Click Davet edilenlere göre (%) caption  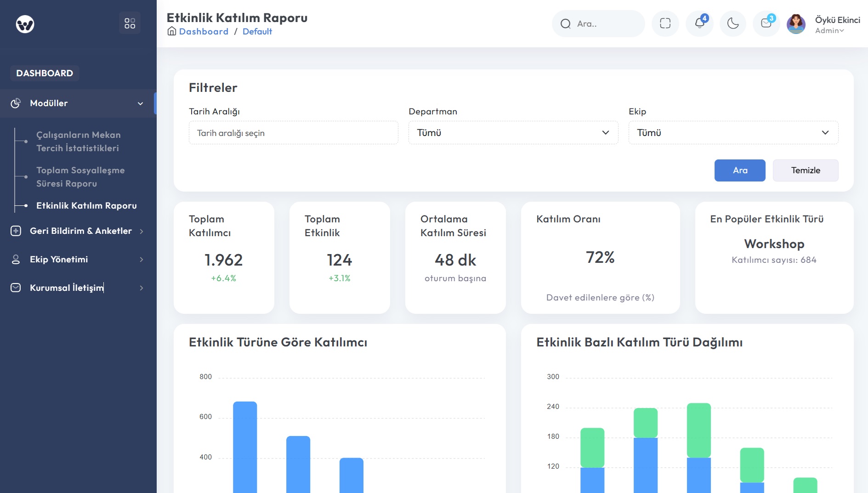(x=600, y=298)
